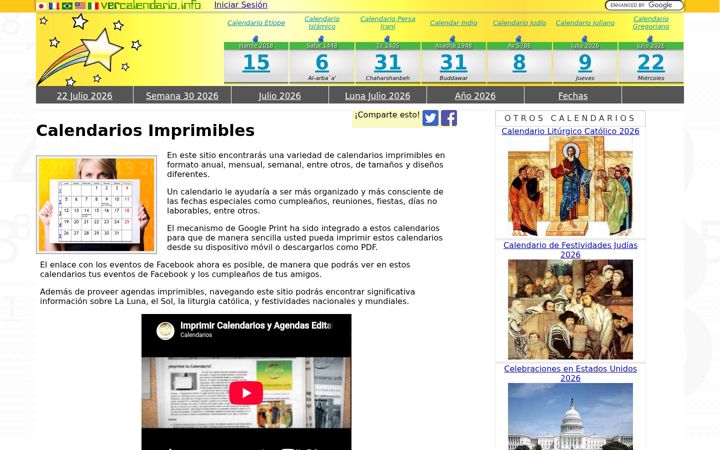Play the YouTube video
The width and height of the screenshot is (720, 450).
[x=246, y=393]
